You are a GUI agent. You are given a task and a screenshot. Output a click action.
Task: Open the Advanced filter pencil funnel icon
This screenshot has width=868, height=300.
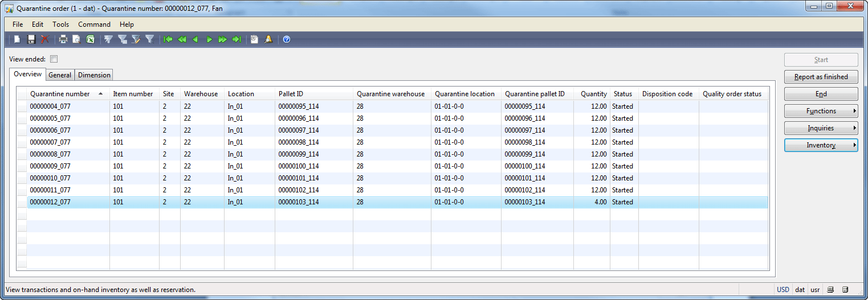(x=136, y=39)
